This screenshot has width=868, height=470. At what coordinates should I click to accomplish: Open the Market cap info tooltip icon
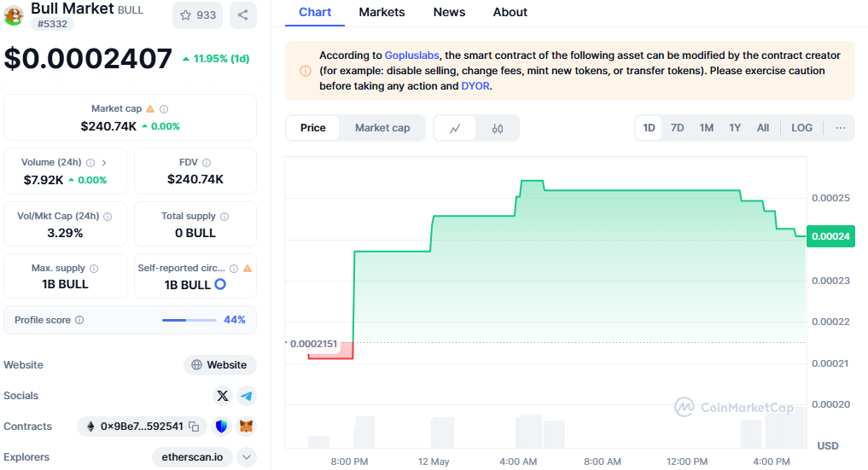(164, 109)
